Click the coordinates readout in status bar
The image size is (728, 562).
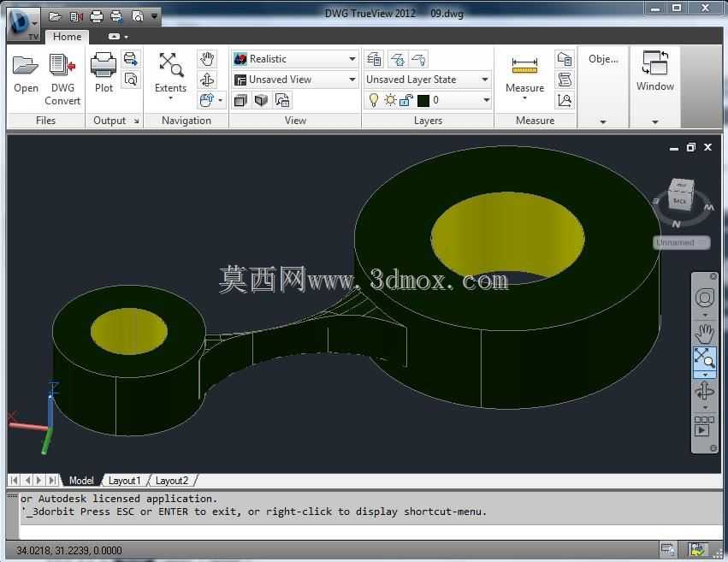(69, 550)
